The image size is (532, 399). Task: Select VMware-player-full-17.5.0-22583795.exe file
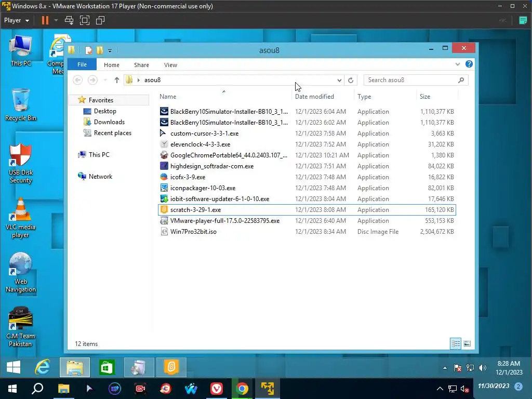click(307, 220)
